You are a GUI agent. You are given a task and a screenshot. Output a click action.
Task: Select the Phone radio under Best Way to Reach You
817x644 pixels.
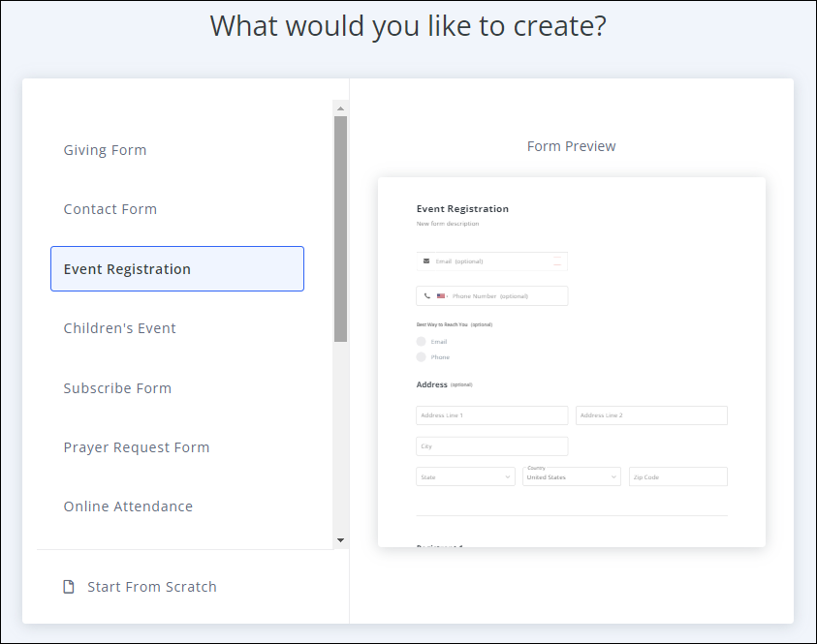420,356
